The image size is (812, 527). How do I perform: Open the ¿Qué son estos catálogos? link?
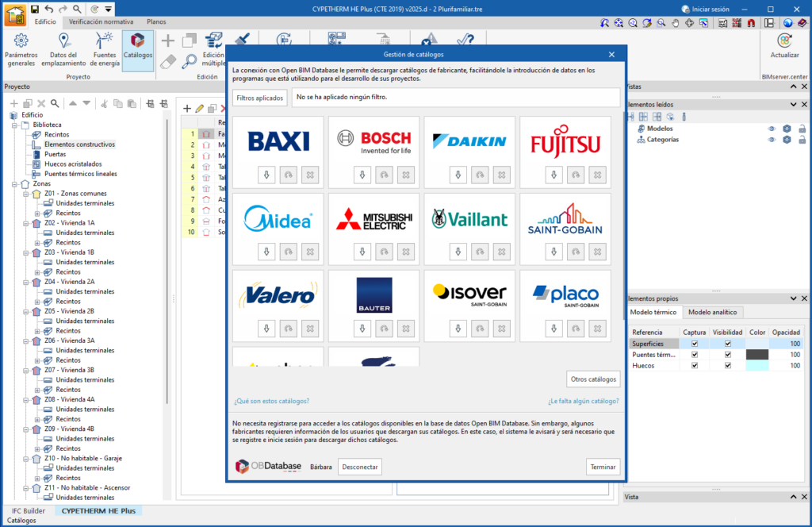(x=271, y=402)
